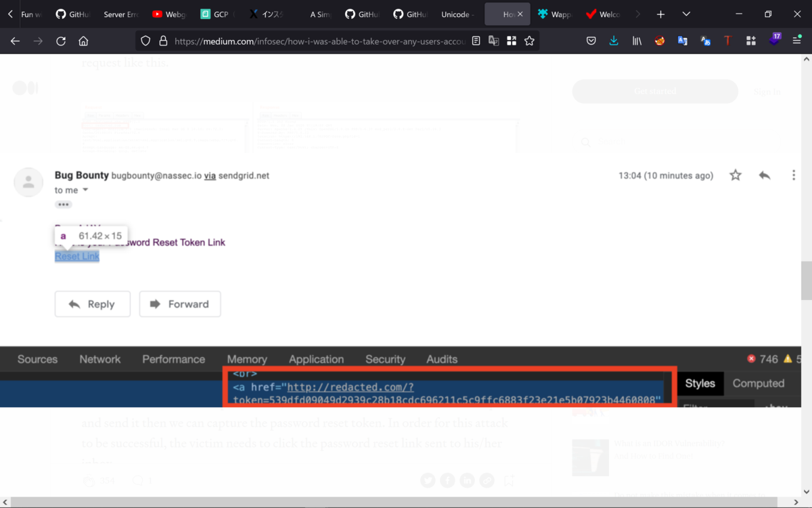
Task: Open the DevTools Memory tab
Action: coord(247,360)
